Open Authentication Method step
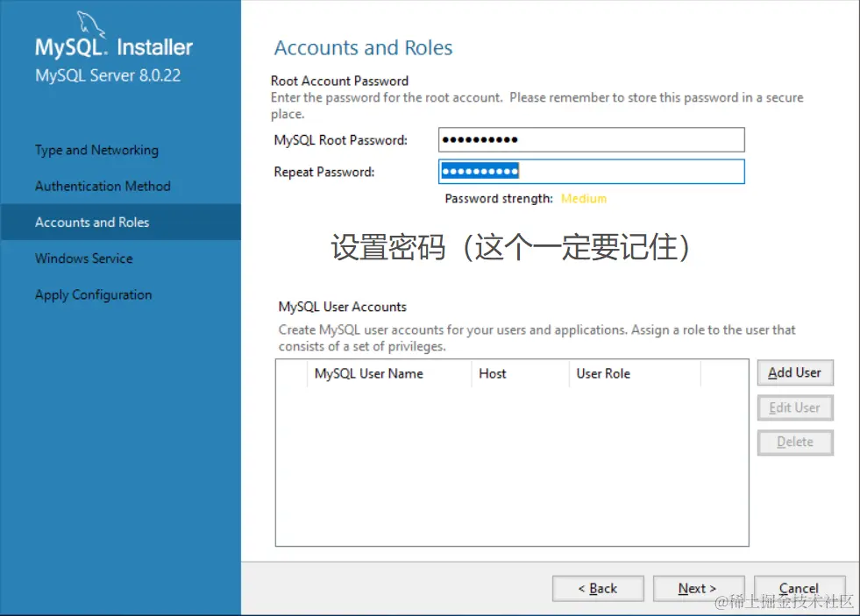The width and height of the screenshot is (860, 616). pyautogui.click(x=103, y=187)
